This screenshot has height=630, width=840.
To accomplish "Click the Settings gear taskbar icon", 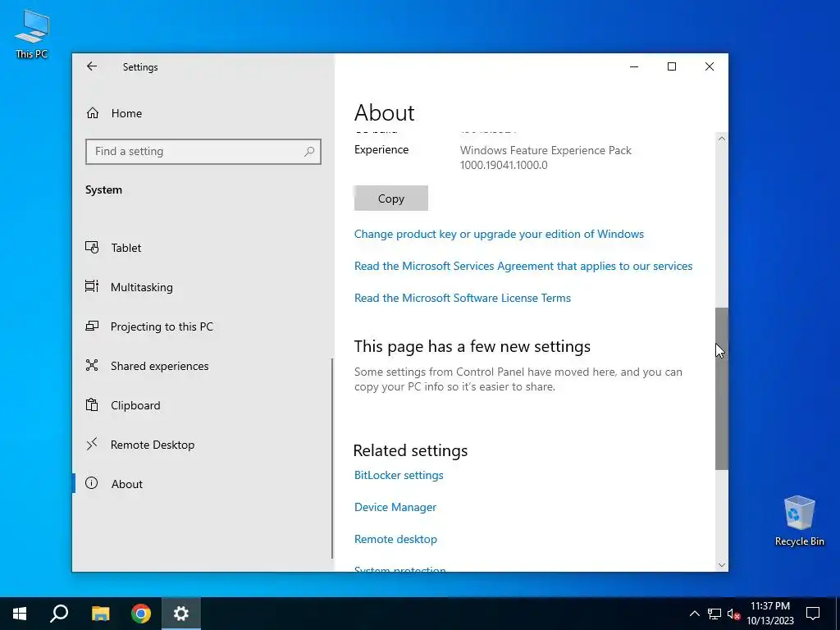I will pos(181,614).
